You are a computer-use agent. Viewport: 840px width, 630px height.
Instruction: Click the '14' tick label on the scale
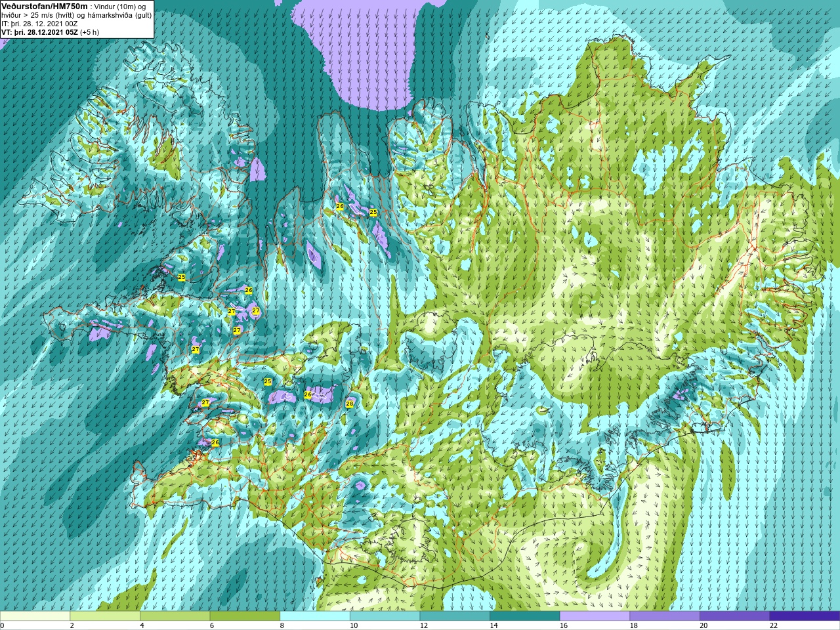pos(493,625)
